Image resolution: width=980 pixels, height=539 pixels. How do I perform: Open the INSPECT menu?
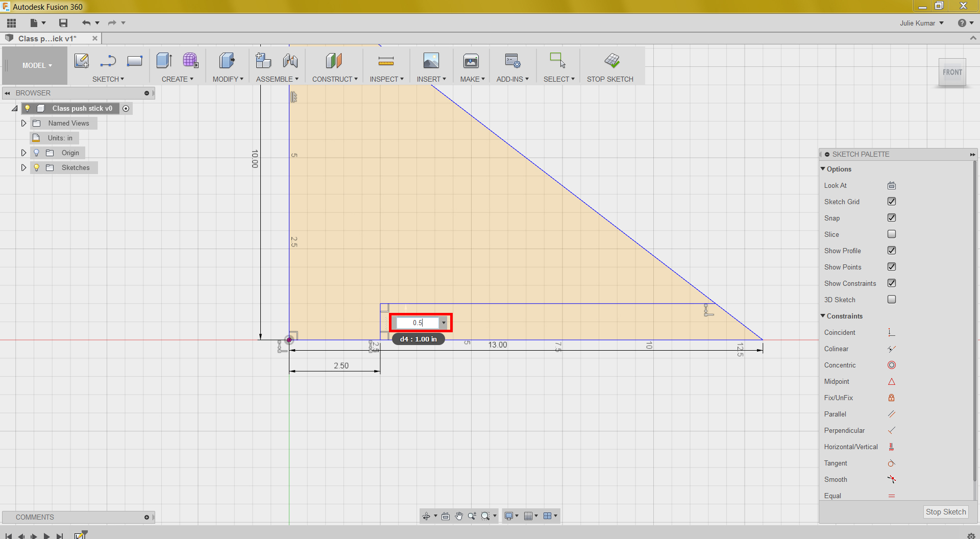[387, 79]
